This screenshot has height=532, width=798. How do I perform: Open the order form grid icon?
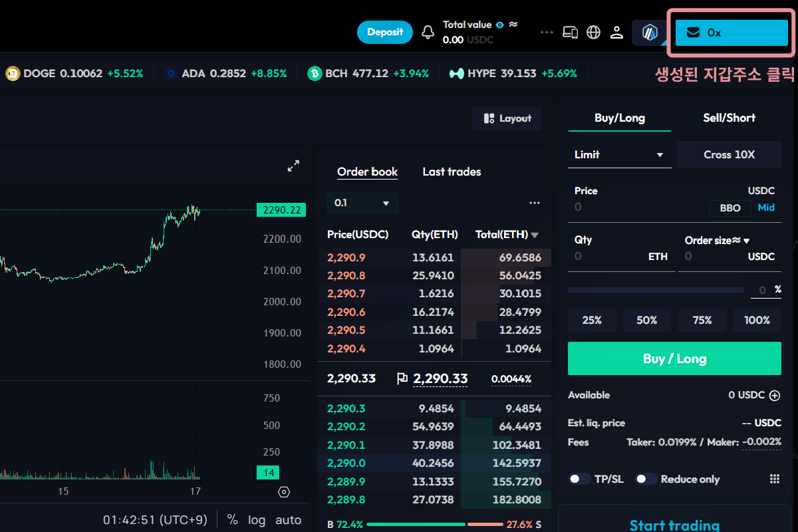[774, 479]
